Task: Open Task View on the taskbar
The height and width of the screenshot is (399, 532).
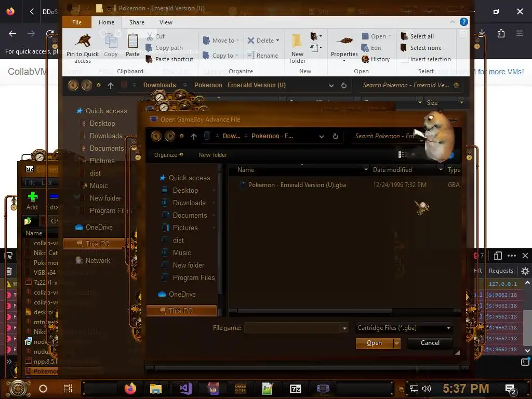Action: 68,389
